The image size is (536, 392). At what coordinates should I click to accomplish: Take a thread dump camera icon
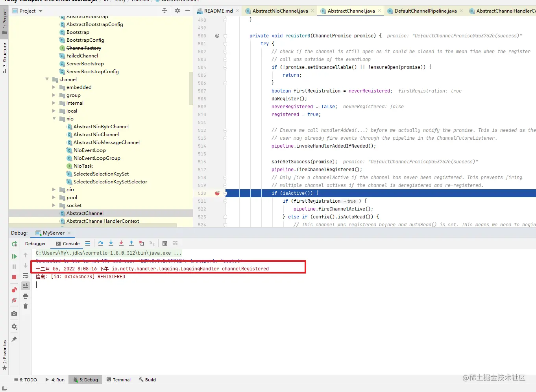coord(14,314)
